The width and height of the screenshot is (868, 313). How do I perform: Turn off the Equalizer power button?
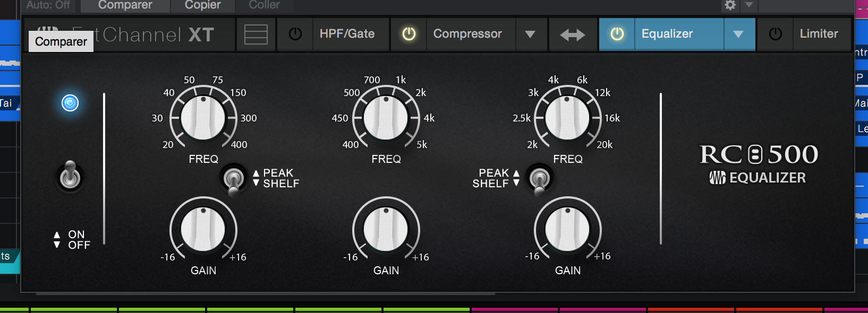click(617, 34)
